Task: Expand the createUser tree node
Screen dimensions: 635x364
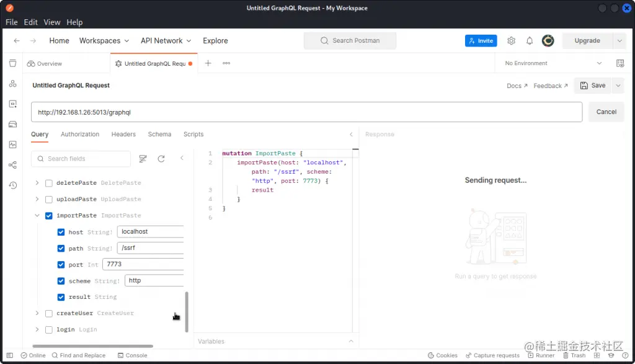Action: tap(37, 313)
